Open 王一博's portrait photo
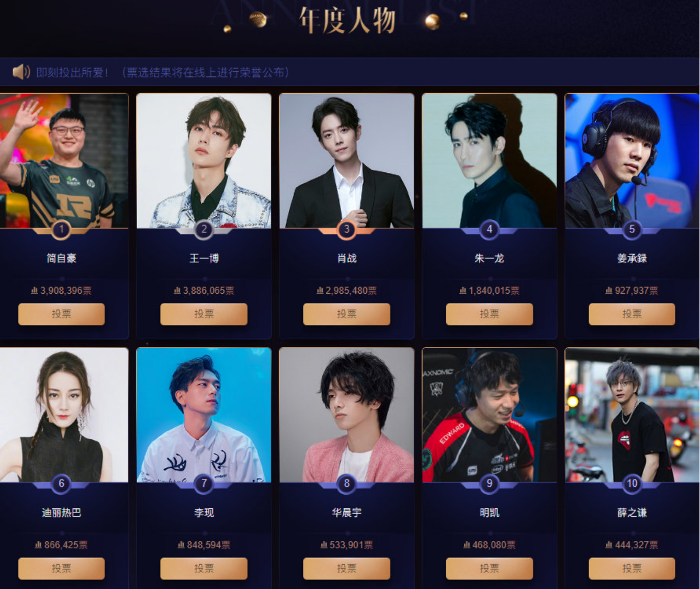This screenshot has width=700, height=589. tap(204, 161)
